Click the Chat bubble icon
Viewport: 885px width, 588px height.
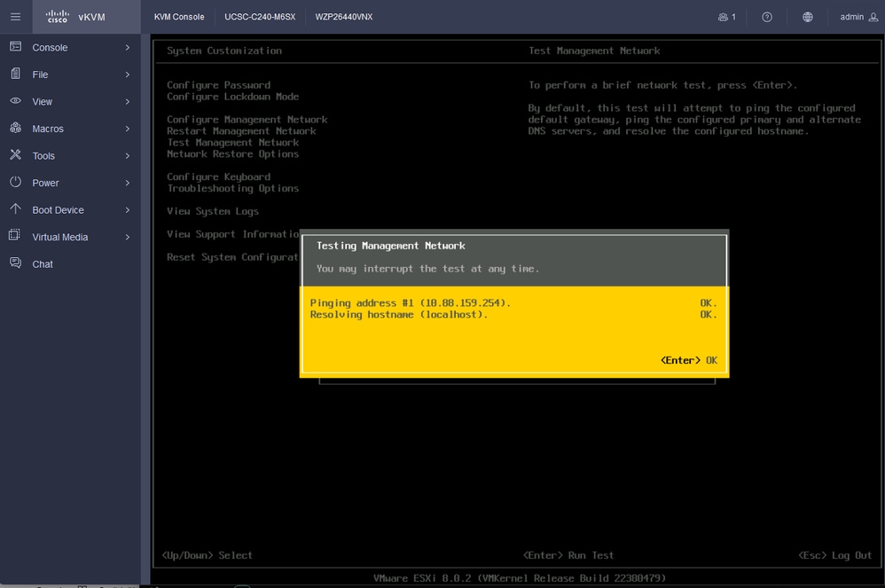[x=15, y=263]
